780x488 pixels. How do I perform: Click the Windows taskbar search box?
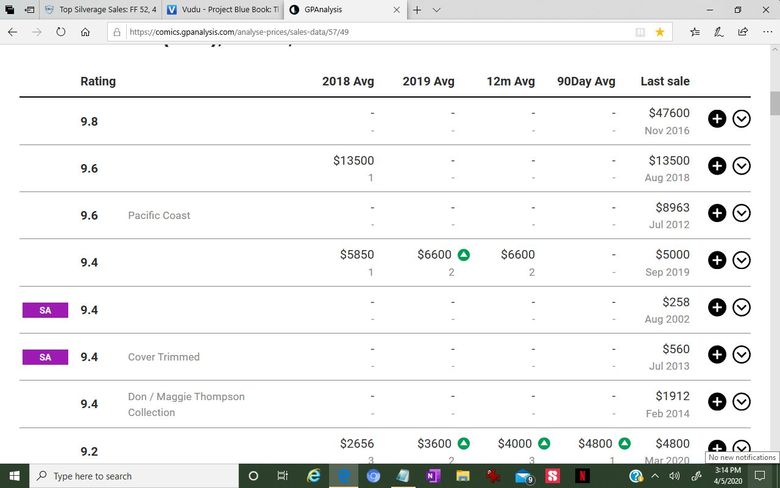click(134, 476)
